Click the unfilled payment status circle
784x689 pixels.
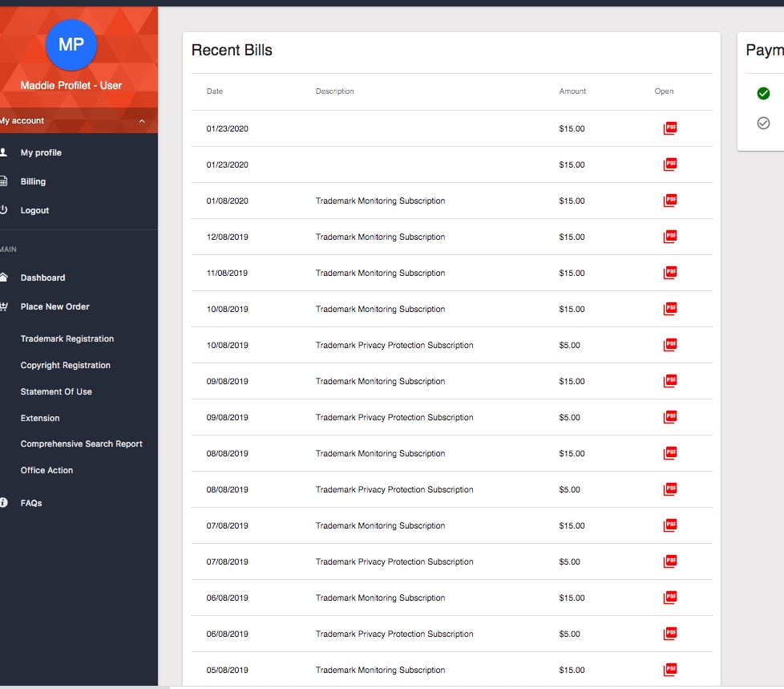click(762, 123)
